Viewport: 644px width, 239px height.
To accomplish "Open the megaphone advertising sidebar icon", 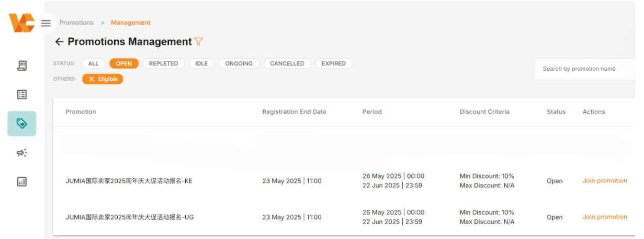I will (x=22, y=153).
